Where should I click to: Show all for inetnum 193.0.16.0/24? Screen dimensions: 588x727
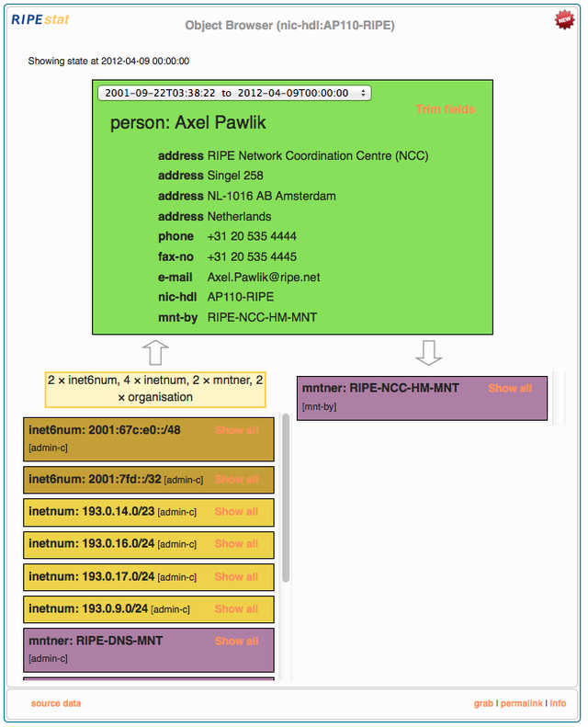[x=236, y=544]
